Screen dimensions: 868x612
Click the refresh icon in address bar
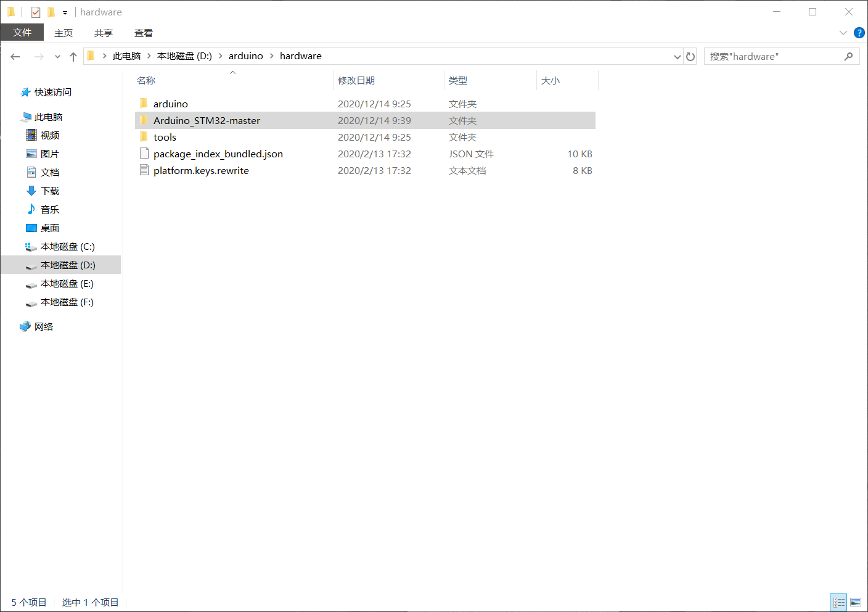(x=690, y=56)
